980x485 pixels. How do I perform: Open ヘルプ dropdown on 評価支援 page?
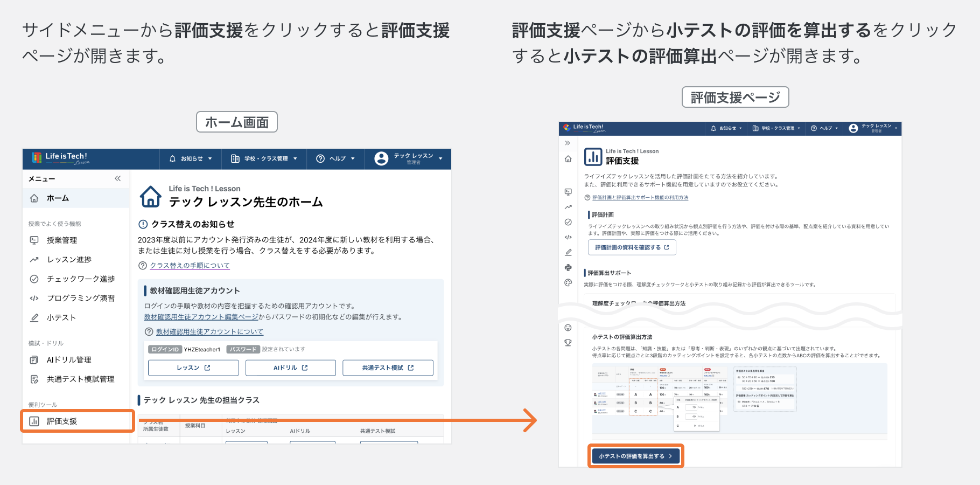point(824,128)
